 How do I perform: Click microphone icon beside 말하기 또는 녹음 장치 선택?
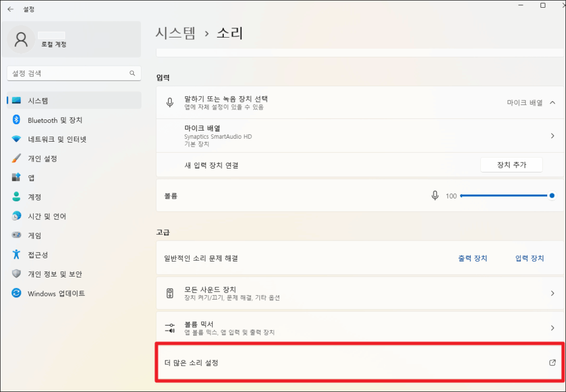[x=170, y=102]
